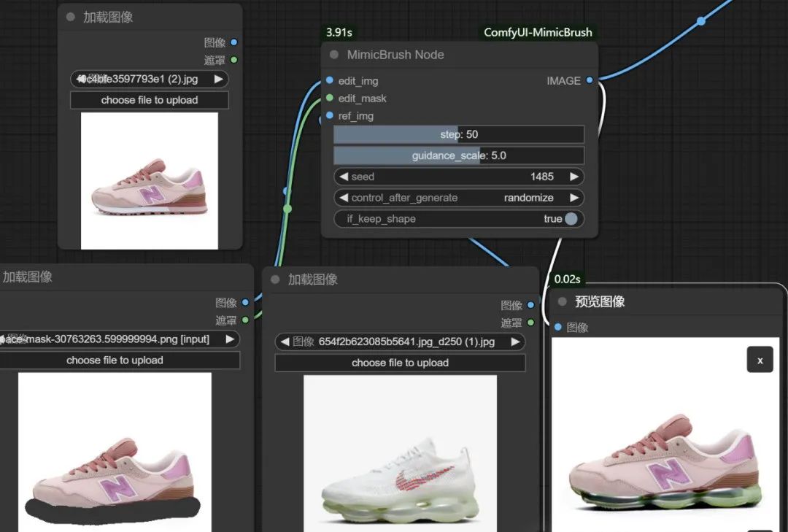Viewport: 788px width, 532px height.
Task: Collapse the MimicBrush Node using its title dot
Action: coord(333,54)
